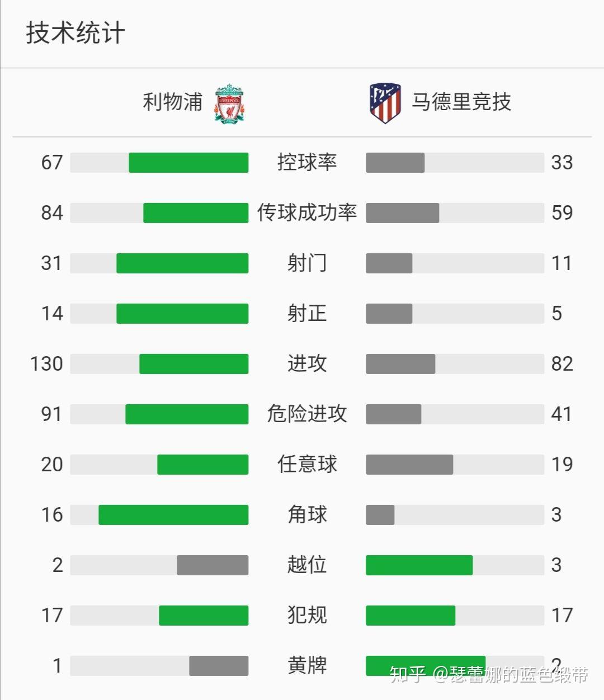This screenshot has width=604, height=700.
Task: Click Liverpool's 危险进攻 green bar
Action: tap(187, 414)
